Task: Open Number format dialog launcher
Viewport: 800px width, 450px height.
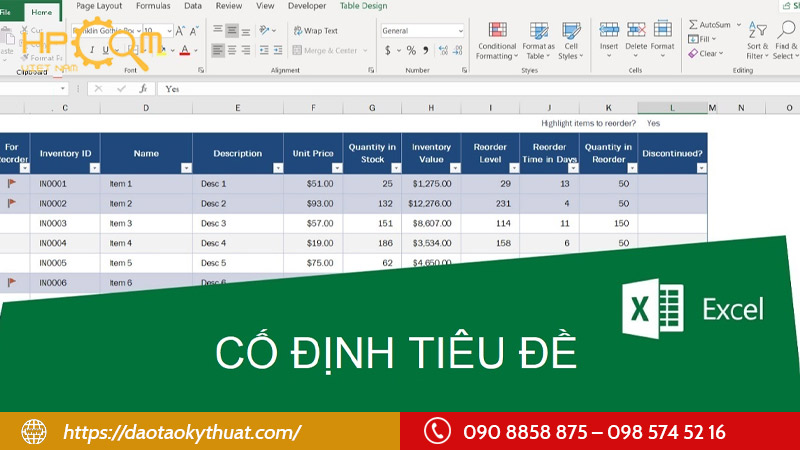Action: pyautogui.click(x=464, y=70)
